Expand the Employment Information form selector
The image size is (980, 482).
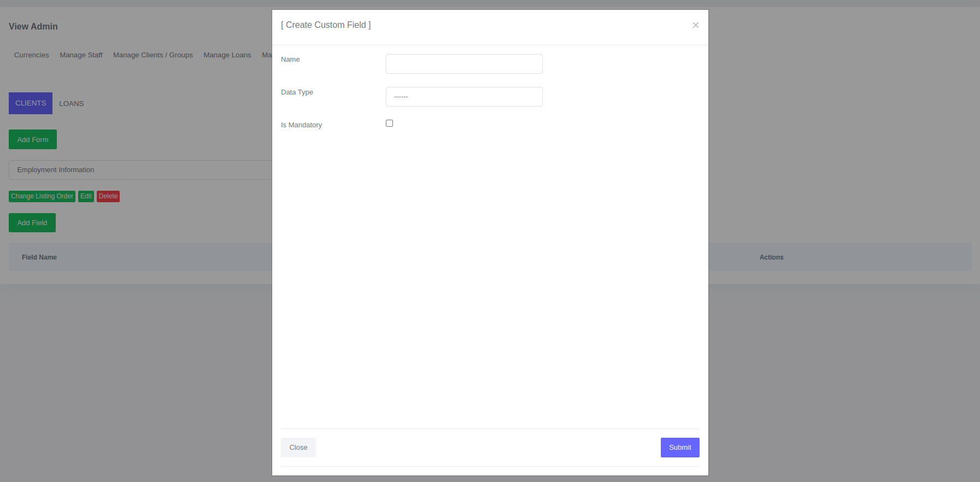[140, 170]
